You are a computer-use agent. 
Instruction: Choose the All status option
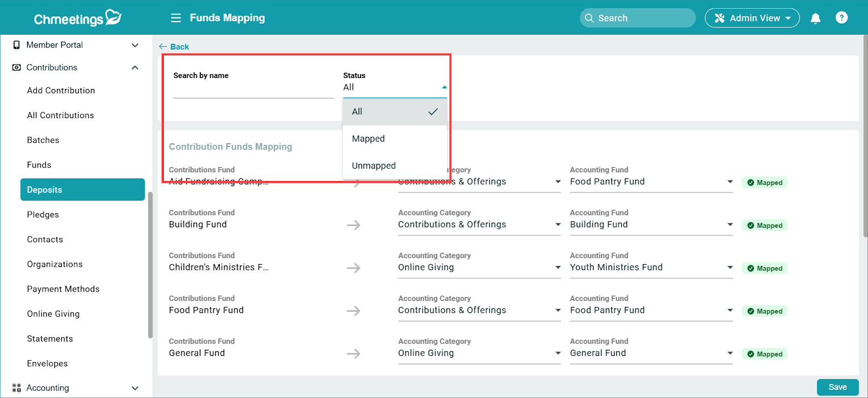357,112
